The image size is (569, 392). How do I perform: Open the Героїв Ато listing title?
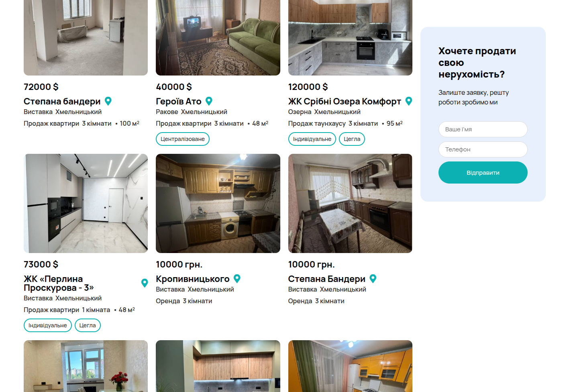click(179, 101)
